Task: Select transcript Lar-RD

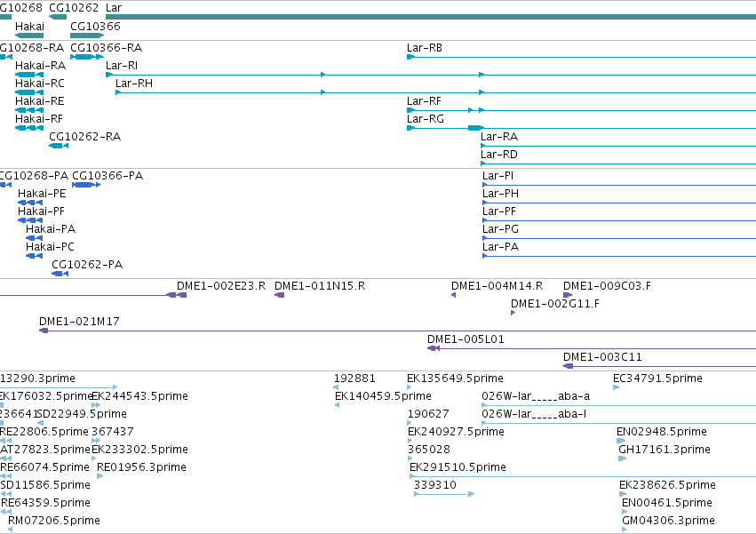Action: pyautogui.click(x=499, y=155)
